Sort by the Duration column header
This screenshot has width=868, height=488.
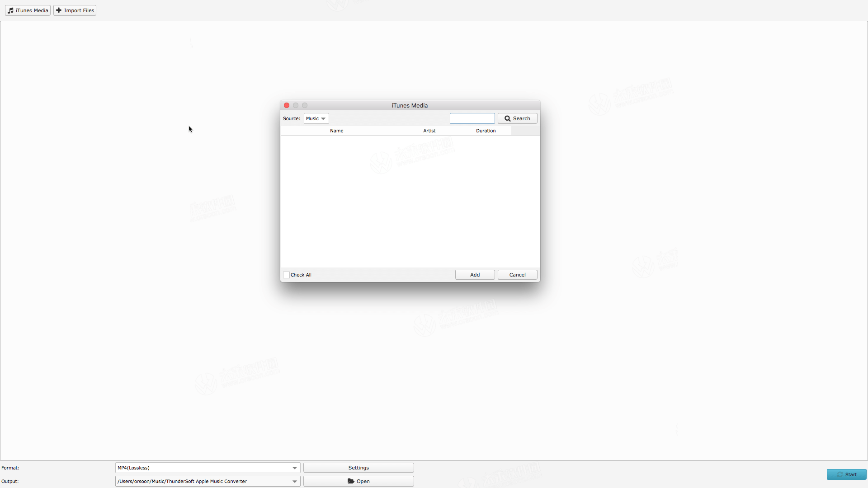pyautogui.click(x=486, y=131)
